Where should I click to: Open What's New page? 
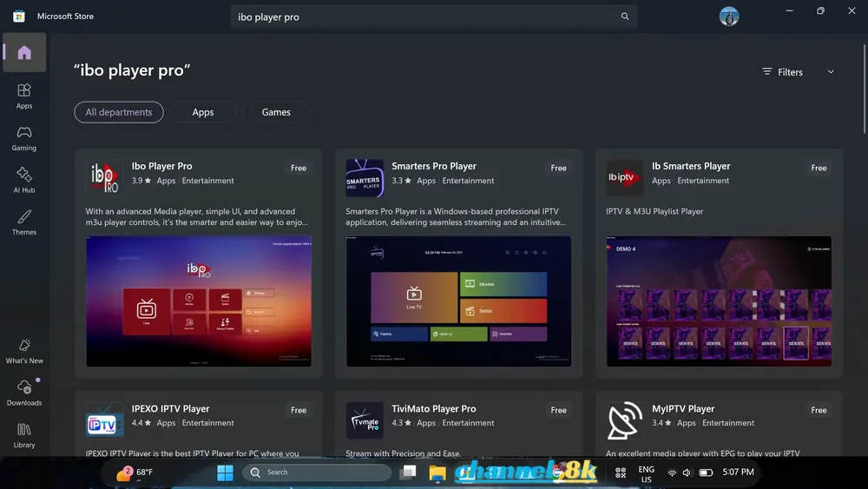(24, 351)
